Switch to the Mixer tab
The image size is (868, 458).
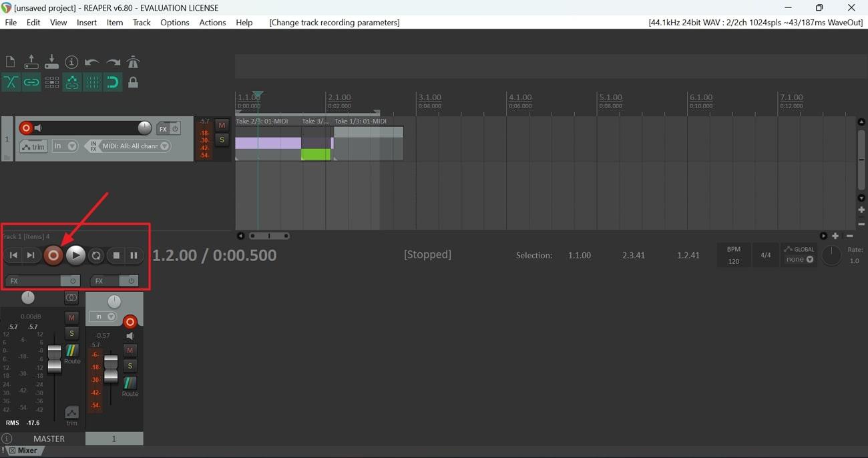tap(27, 451)
